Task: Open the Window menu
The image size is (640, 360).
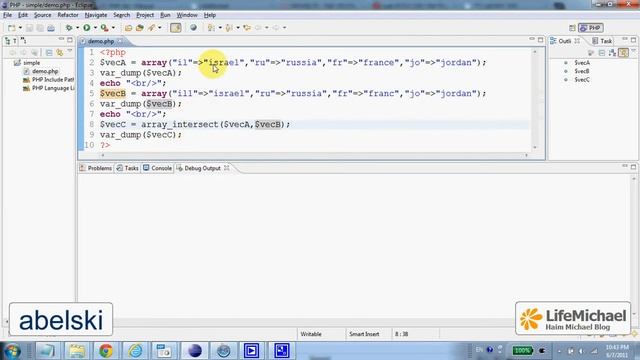Action: (187, 15)
